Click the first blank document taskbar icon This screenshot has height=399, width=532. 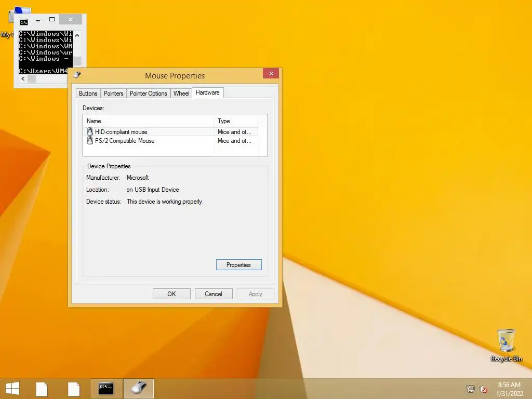point(42,389)
